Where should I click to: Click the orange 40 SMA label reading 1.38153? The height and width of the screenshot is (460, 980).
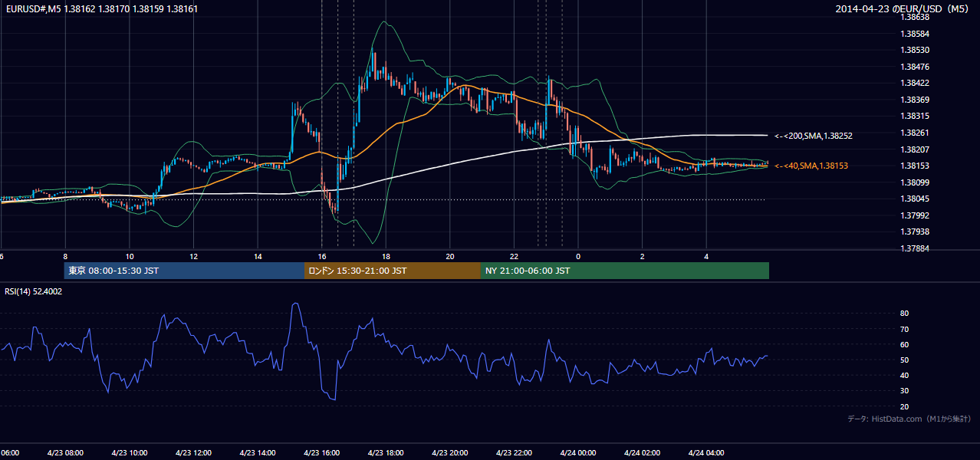pos(811,166)
